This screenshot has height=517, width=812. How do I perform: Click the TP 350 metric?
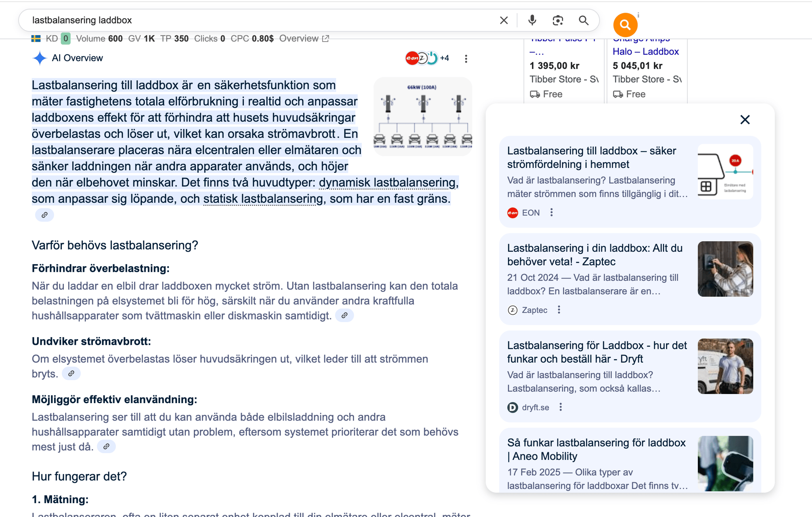pos(174,38)
